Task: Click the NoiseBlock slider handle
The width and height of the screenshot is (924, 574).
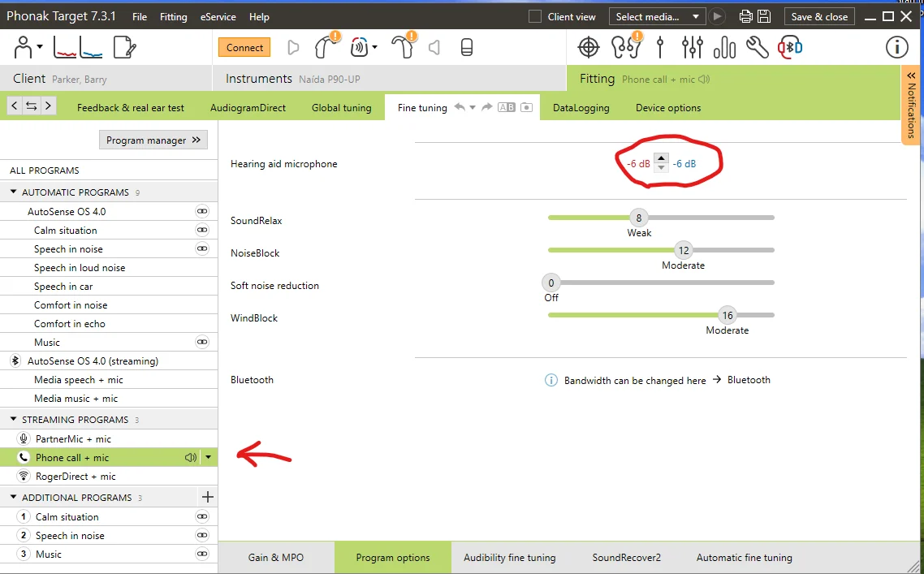Action: 684,250
